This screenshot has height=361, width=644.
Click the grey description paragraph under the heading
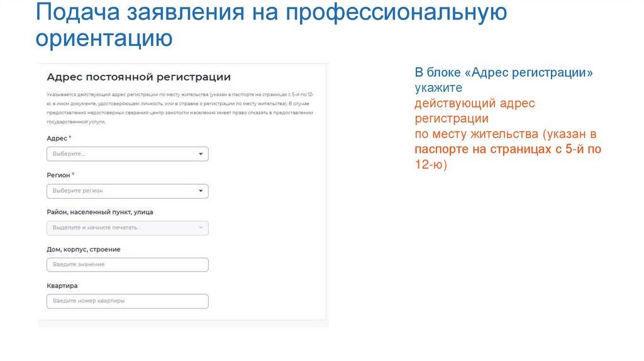click(x=179, y=108)
